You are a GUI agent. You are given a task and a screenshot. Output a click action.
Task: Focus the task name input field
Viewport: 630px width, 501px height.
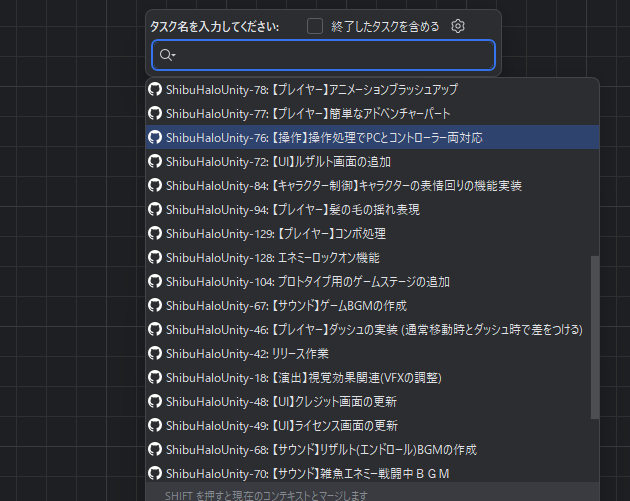tap(323, 55)
